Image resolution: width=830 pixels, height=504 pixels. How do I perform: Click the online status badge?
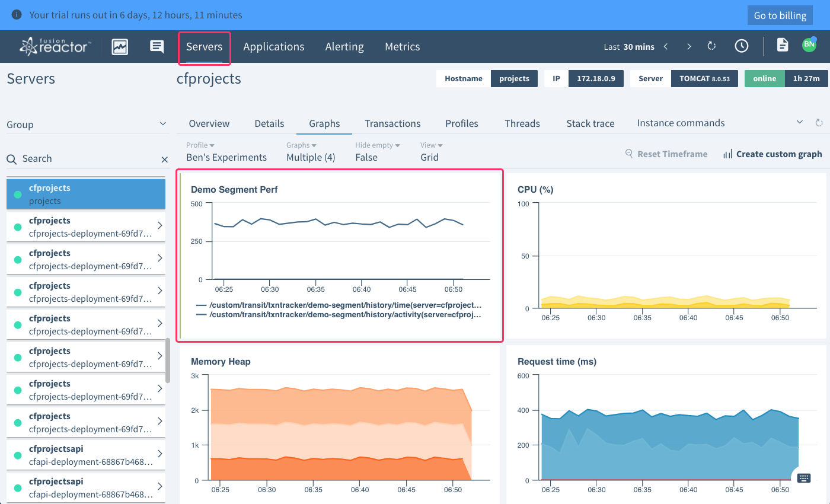[765, 78]
